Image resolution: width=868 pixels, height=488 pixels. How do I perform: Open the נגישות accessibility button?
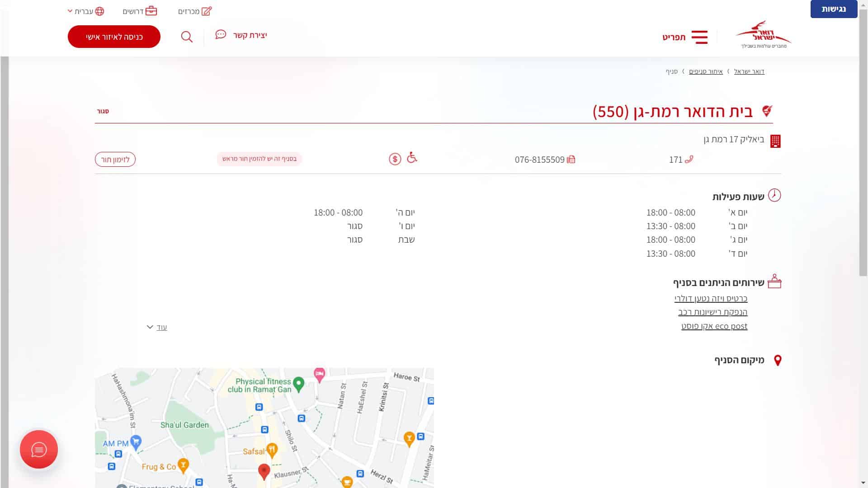[833, 9]
